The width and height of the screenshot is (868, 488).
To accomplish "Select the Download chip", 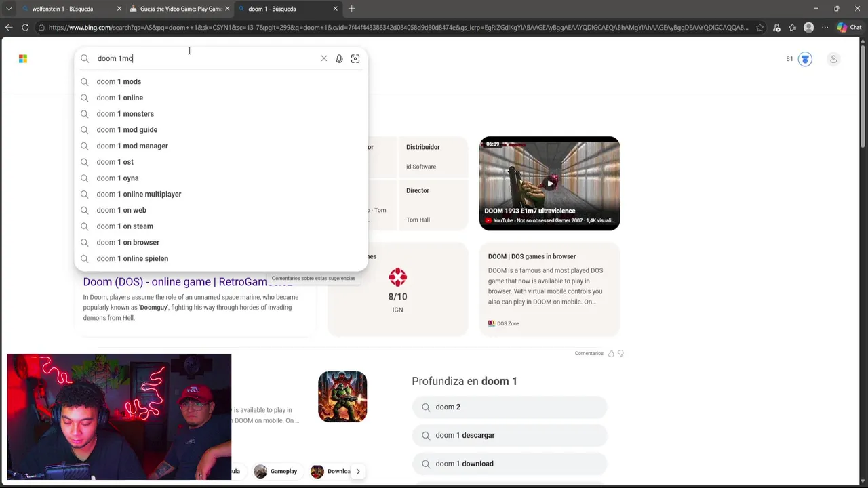I will click(331, 472).
